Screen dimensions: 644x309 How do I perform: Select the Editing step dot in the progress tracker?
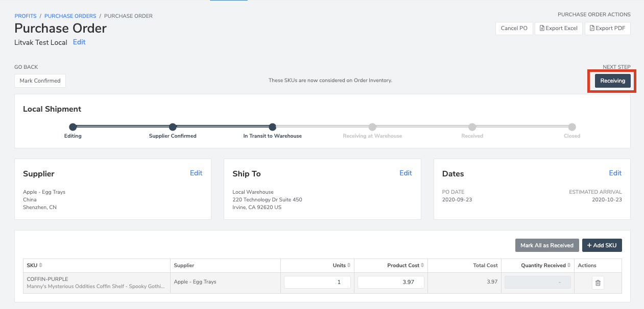click(73, 127)
